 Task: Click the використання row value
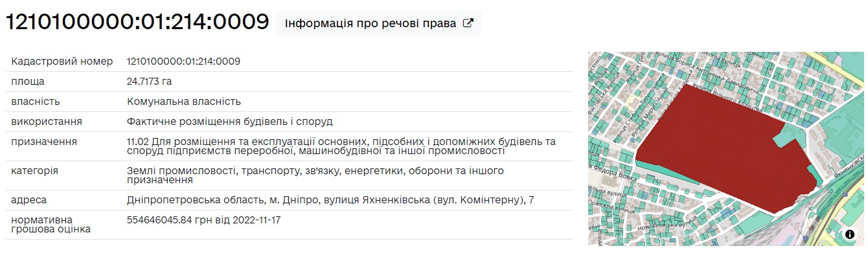(230, 122)
